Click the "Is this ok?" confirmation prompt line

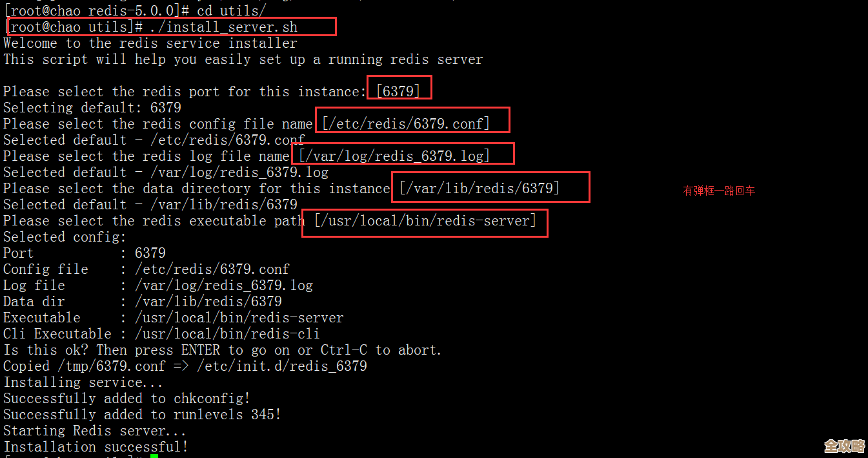click(223, 350)
